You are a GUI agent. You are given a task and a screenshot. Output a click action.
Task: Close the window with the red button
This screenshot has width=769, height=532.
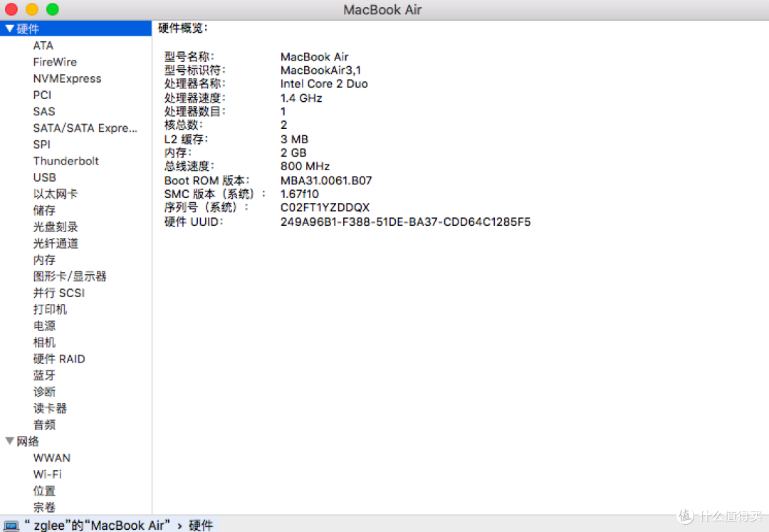(x=11, y=9)
